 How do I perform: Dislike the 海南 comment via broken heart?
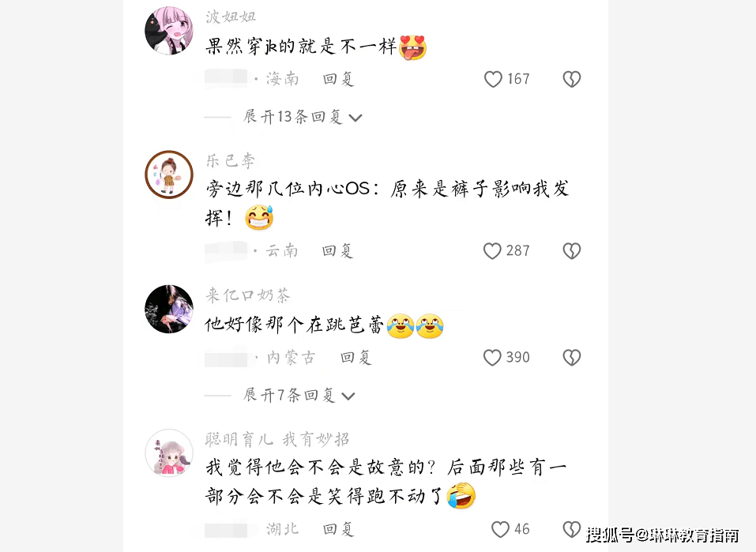(x=572, y=79)
